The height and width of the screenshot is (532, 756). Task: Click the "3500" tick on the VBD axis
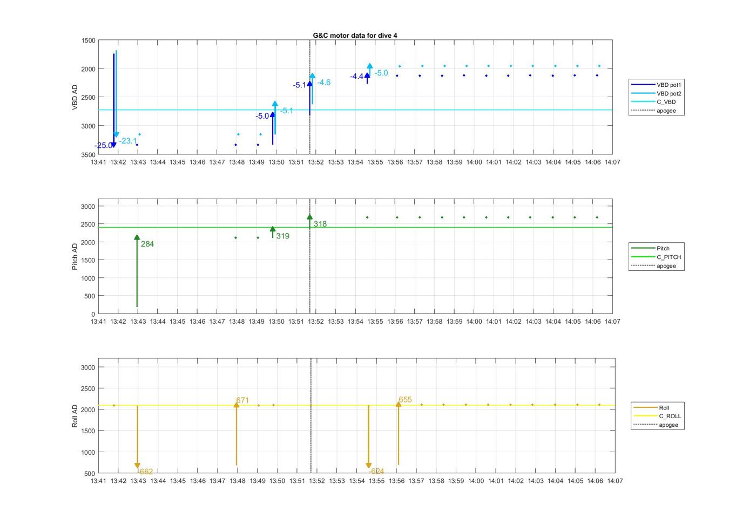click(x=89, y=155)
